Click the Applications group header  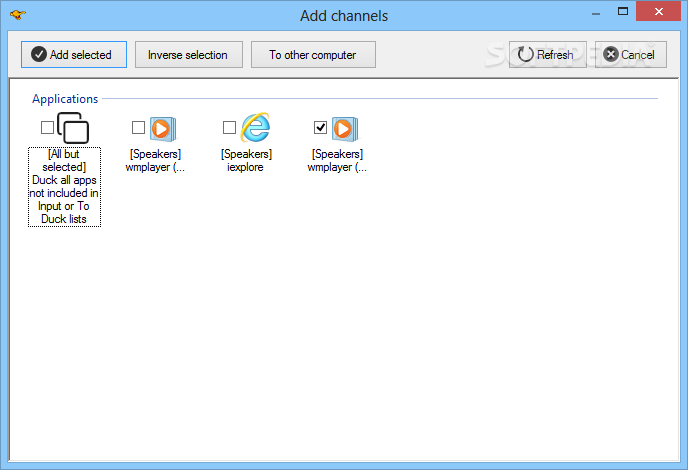(x=65, y=99)
